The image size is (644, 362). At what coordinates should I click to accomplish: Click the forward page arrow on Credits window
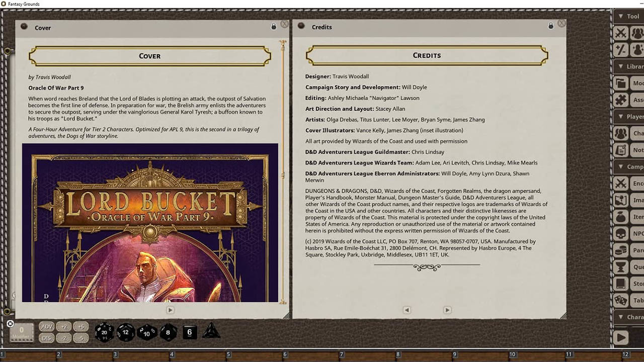[447, 310]
